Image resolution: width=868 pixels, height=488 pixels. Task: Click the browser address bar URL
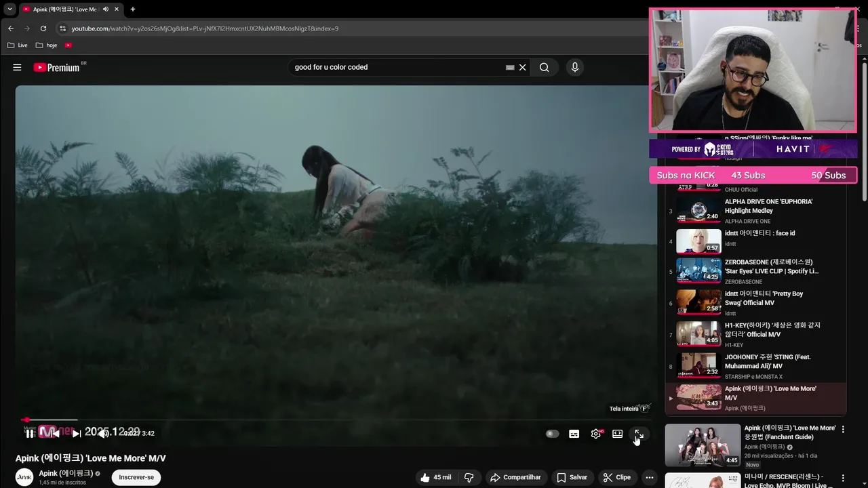[x=205, y=28]
